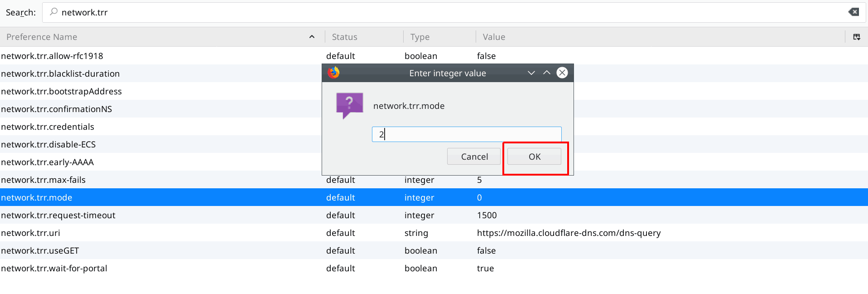Shade dialog using titlebar down chevron

(x=531, y=73)
